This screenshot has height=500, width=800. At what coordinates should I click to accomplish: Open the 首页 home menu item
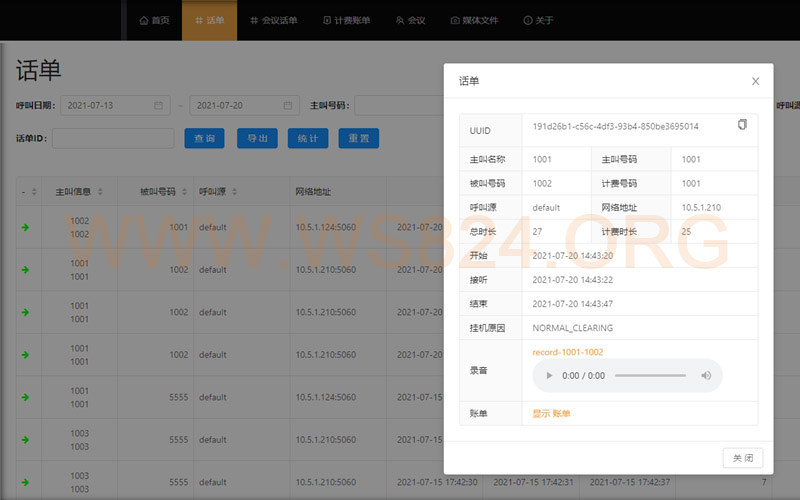click(x=154, y=20)
